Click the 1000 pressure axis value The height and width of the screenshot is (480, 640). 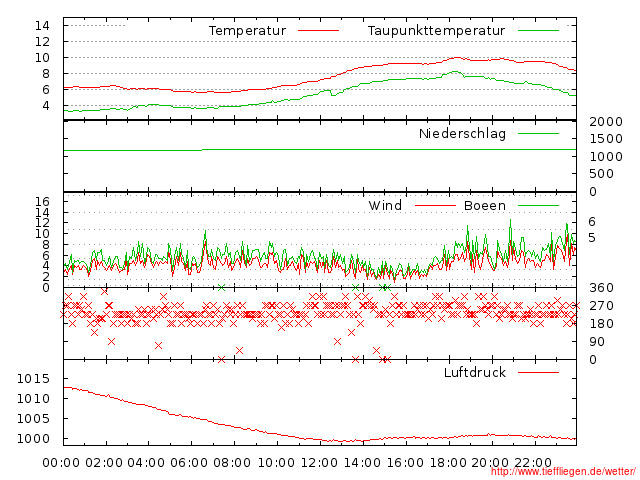coord(33,439)
